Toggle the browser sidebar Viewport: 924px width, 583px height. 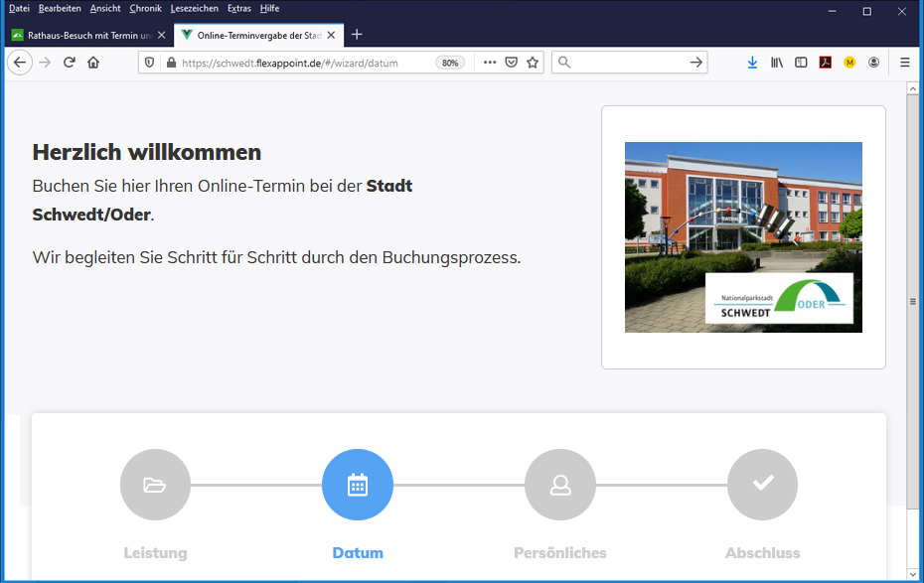coord(800,62)
